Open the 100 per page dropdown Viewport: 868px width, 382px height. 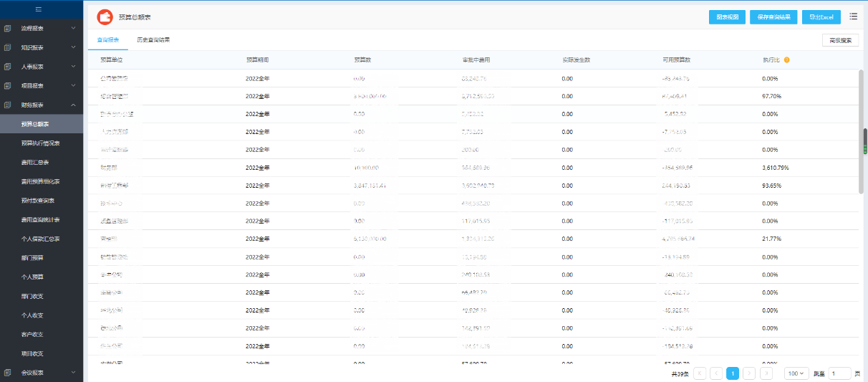pyautogui.click(x=796, y=373)
